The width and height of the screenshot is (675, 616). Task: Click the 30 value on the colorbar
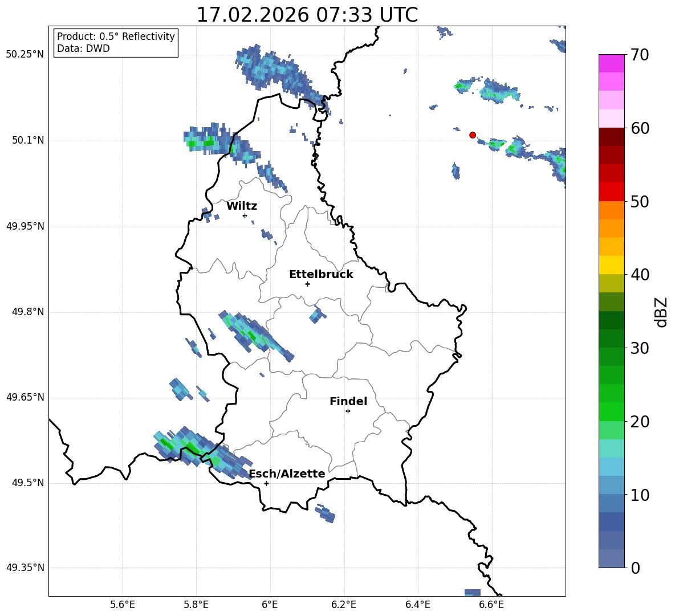[640, 348]
